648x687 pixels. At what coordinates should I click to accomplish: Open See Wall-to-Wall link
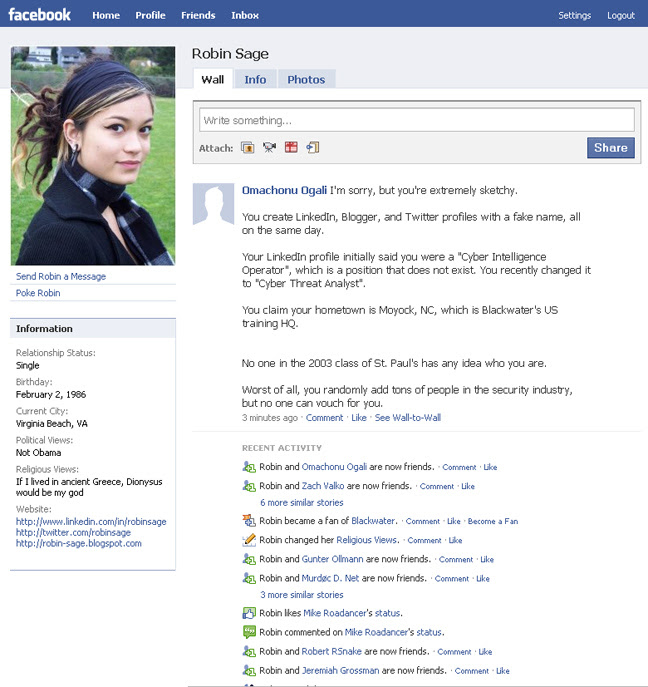(407, 418)
